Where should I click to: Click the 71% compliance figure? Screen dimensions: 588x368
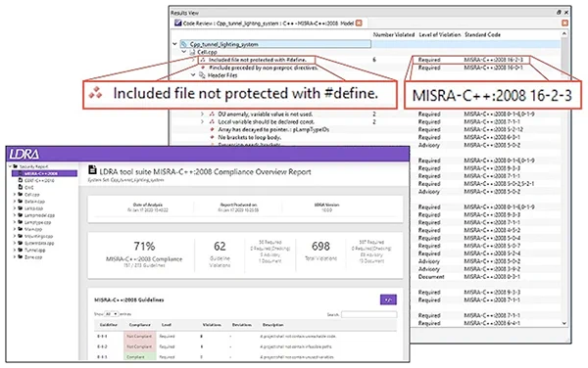144,247
